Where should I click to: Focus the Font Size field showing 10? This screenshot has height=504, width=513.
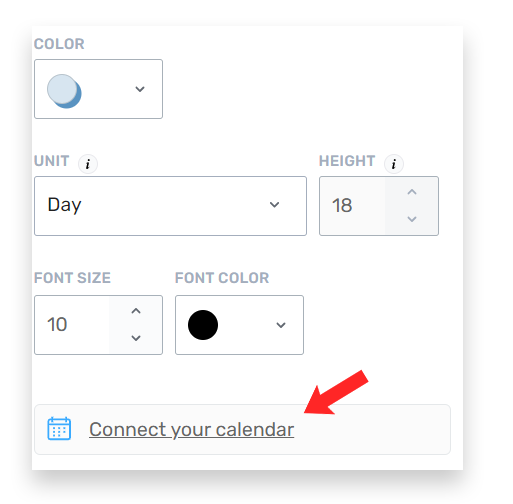[x=72, y=325]
